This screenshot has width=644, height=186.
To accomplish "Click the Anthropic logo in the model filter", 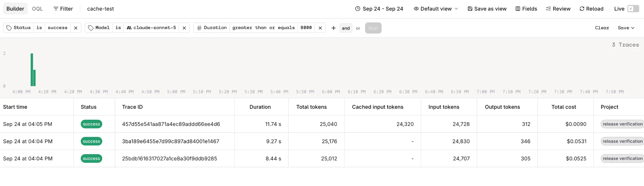I will 129,28.
